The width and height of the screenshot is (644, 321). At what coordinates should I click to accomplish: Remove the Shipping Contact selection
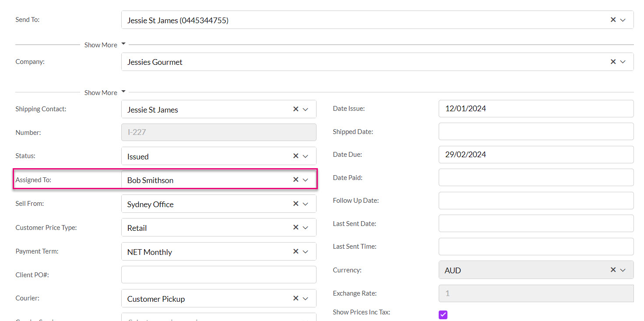[296, 109]
